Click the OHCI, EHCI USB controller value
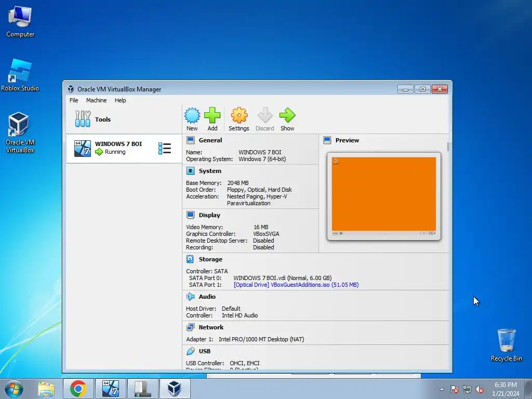 tap(244, 363)
